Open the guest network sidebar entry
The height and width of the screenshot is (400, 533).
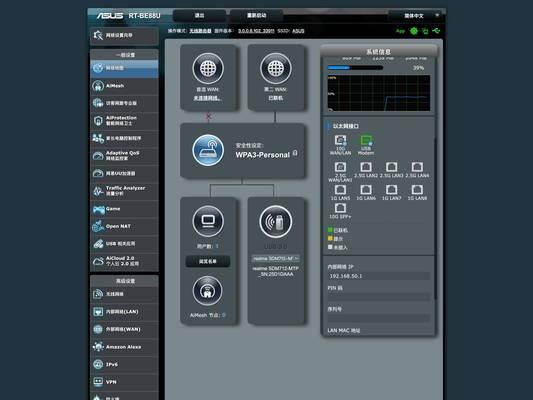pyautogui.click(x=124, y=103)
